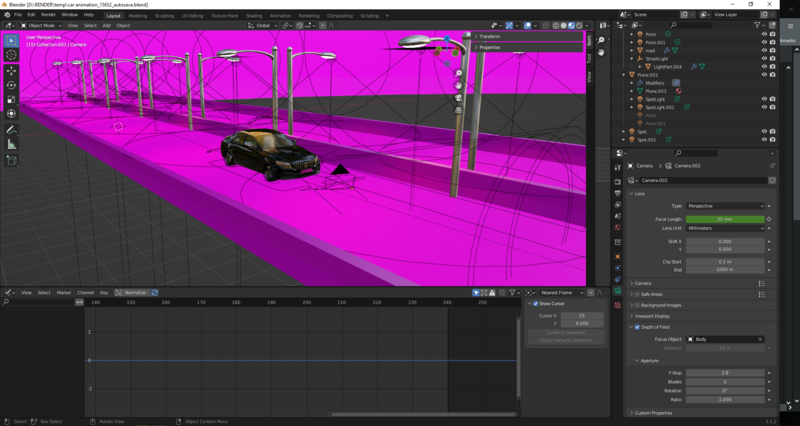
Task: Click the Focal Length value field
Action: (x=725, y=219)
